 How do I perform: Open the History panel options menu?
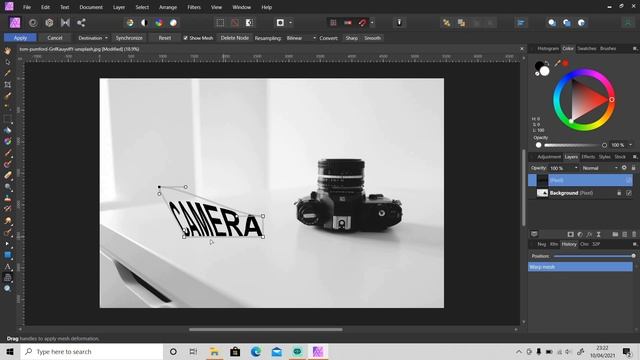click(x=634, y=244)
